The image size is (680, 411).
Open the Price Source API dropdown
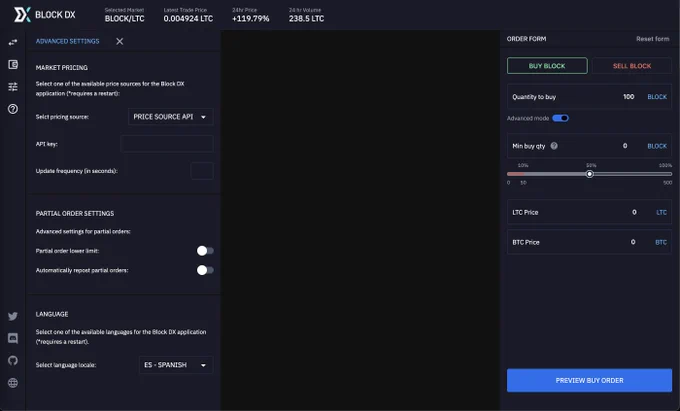pos(170,117)
